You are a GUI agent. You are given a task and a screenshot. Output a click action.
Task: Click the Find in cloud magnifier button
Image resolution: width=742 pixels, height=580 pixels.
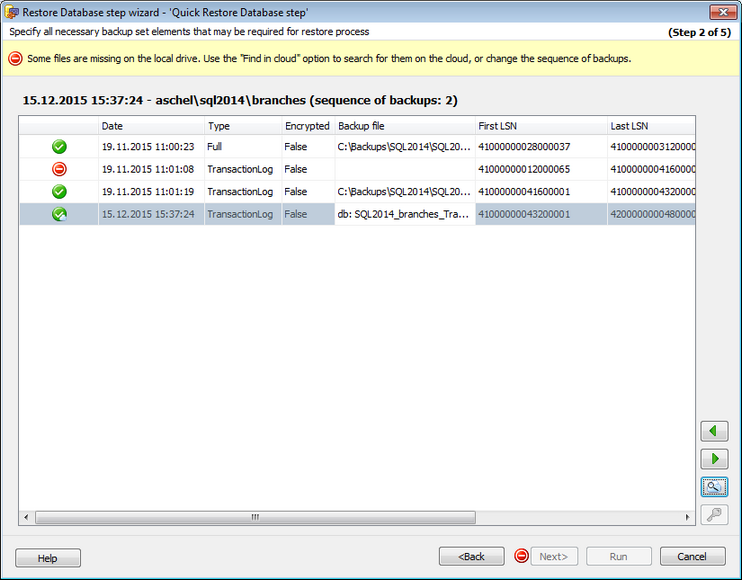[714, 487]
